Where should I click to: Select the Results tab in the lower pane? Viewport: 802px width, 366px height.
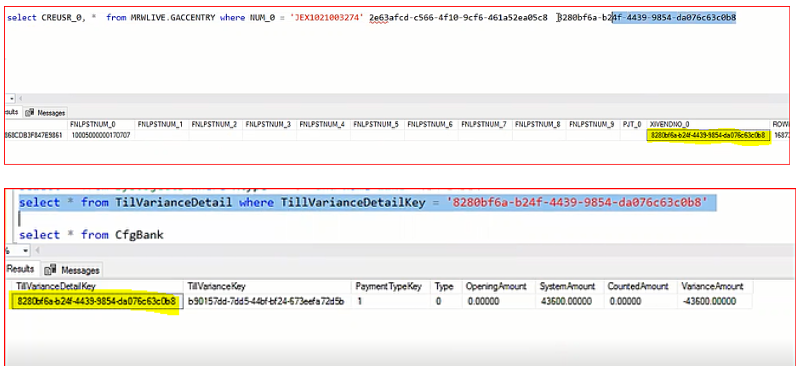click(20, 269)
